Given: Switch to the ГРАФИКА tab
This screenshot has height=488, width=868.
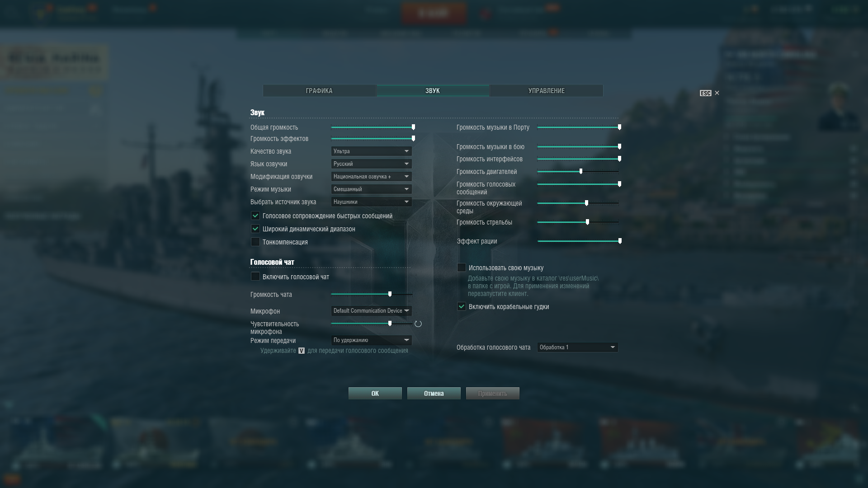Looking at the screenshot, I should [319, 91].
